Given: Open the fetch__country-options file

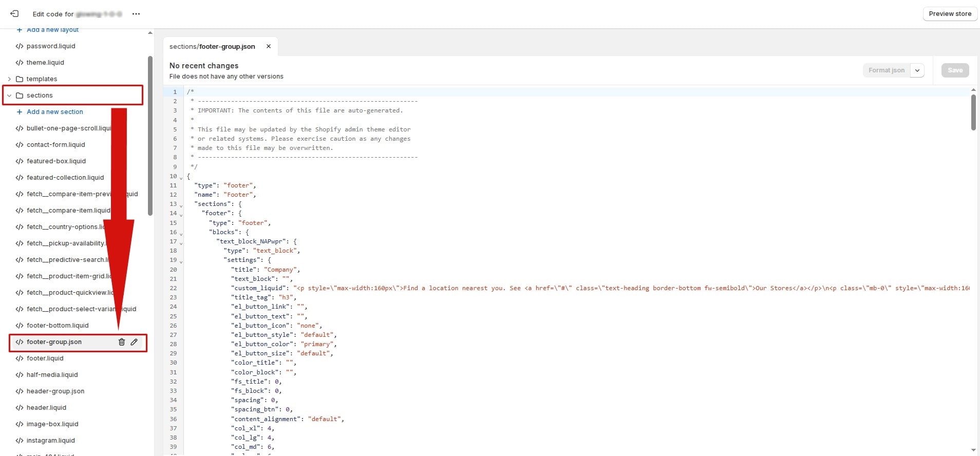Looking at the screenshot, I should [66, 227].
